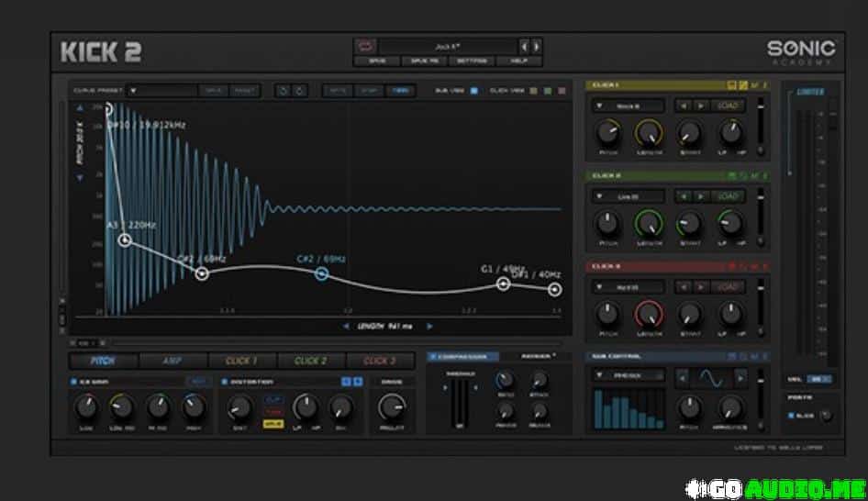Toggle the EQ section enable checkbox
This screenshot has height=501, width=868.
73,382
